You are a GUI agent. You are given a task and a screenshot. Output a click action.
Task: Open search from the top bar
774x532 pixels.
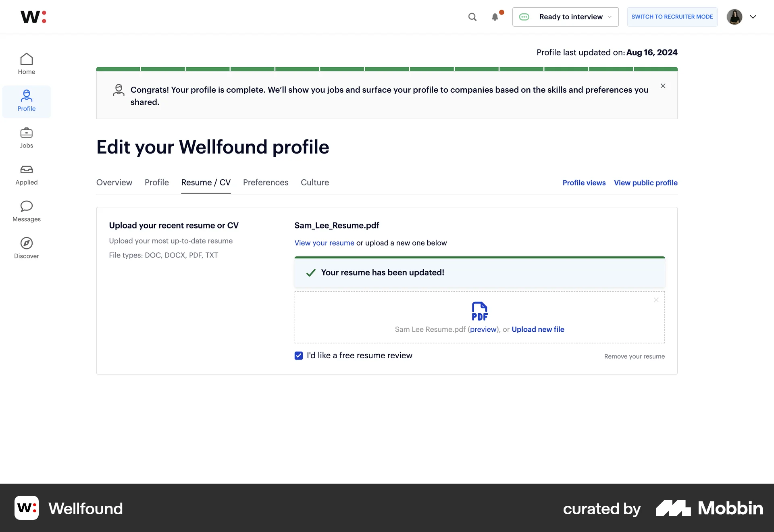[x=472, y=17]
